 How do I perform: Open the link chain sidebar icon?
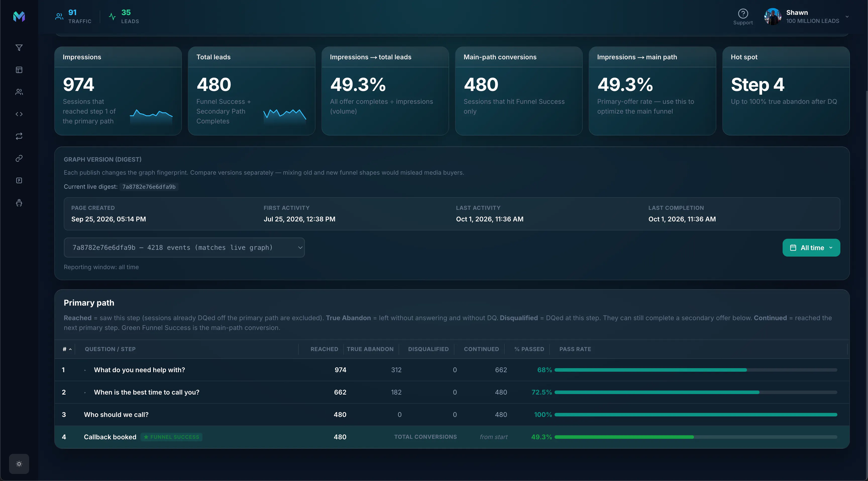[x=19, y=158]
